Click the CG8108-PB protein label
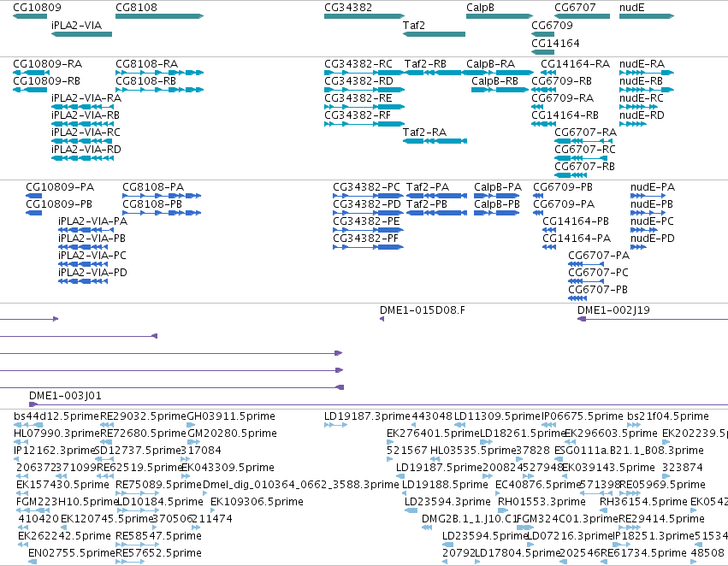 (152, 204)
